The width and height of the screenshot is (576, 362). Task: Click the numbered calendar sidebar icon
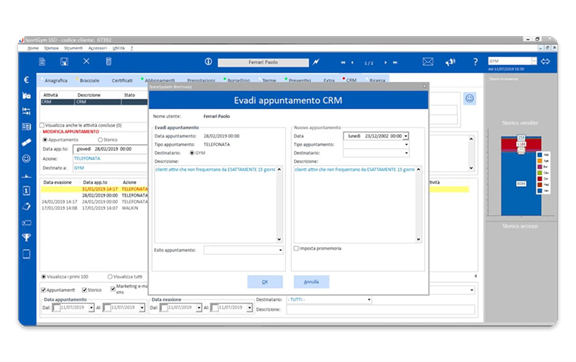click(26, 191)
